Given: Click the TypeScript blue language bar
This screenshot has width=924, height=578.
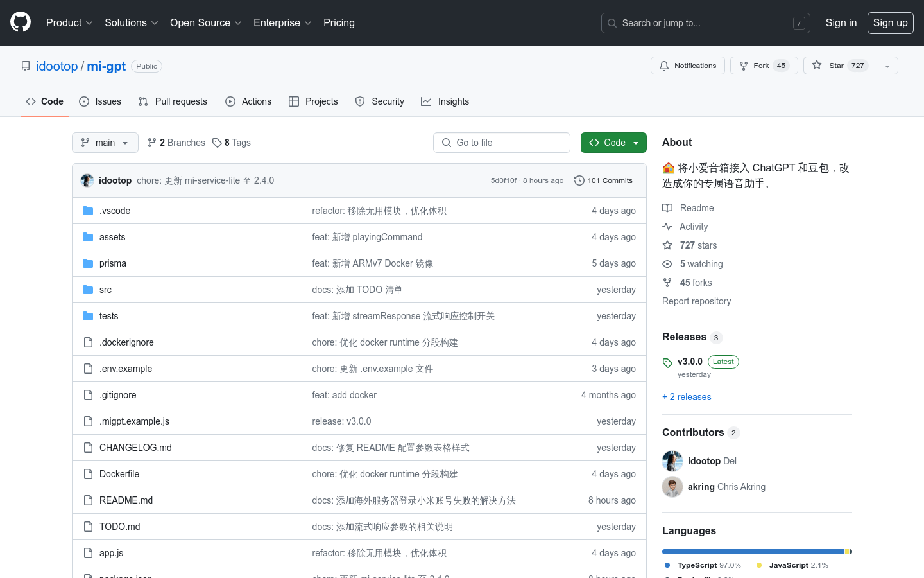Looking at the screenshot, I should point(752,552).
